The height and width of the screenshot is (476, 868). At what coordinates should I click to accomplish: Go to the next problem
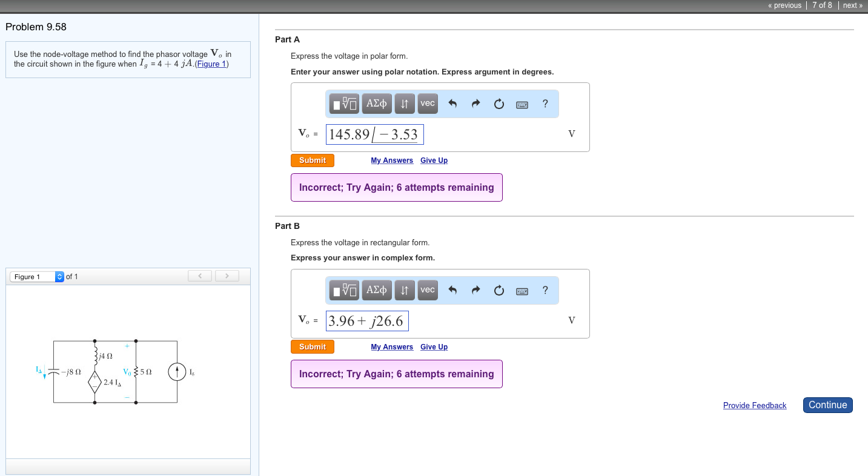[x=852, y=5]
